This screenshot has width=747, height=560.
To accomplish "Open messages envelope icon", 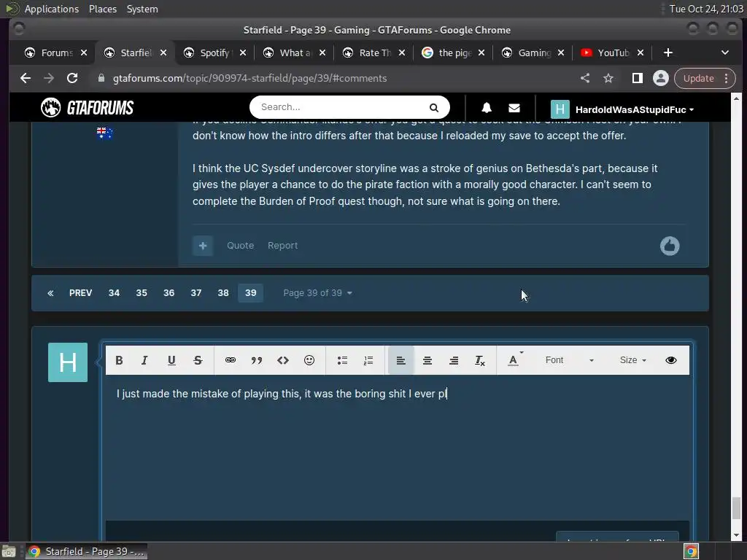I will pos(514,108).
